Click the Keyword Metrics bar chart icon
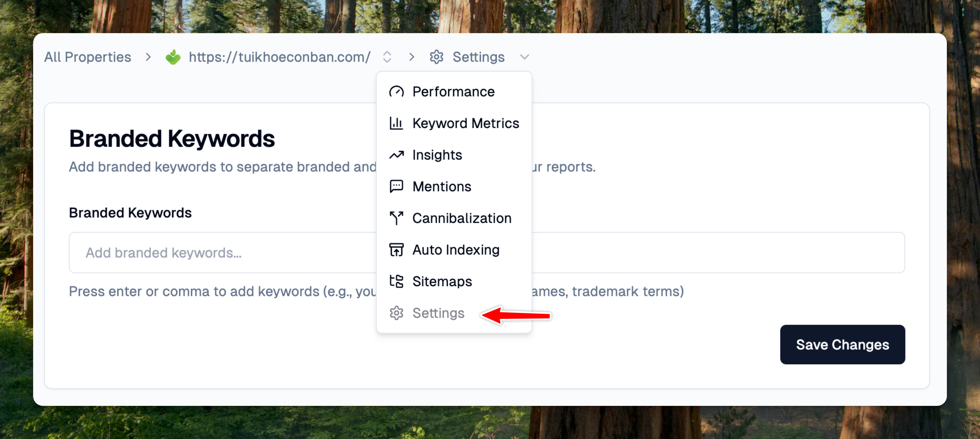 tap(396, 123)
